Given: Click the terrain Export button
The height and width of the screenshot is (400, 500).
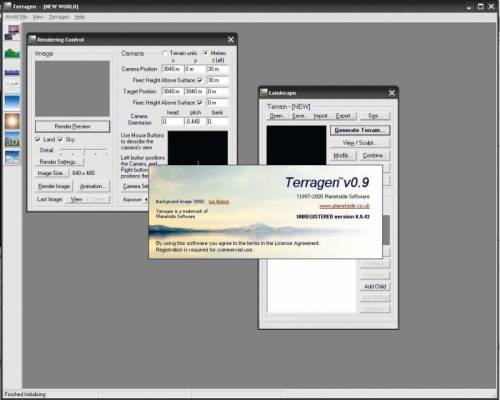Looking at the screenshot, I should pos(345,116).
